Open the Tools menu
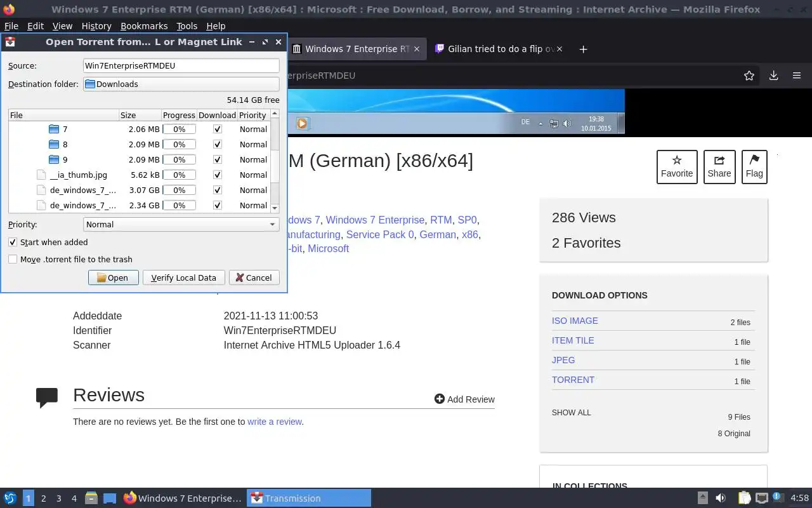This screenshot has width=812, height=508. (187, 26)
